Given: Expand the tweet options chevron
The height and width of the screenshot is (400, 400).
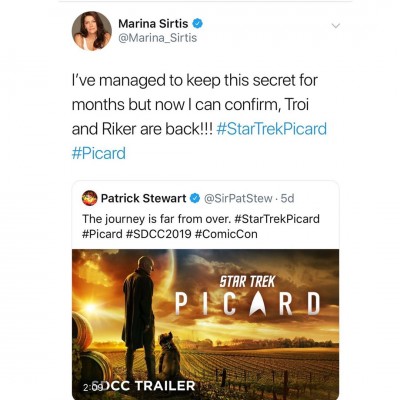Looking at the screenshot, I should click(x=336, y=26).
